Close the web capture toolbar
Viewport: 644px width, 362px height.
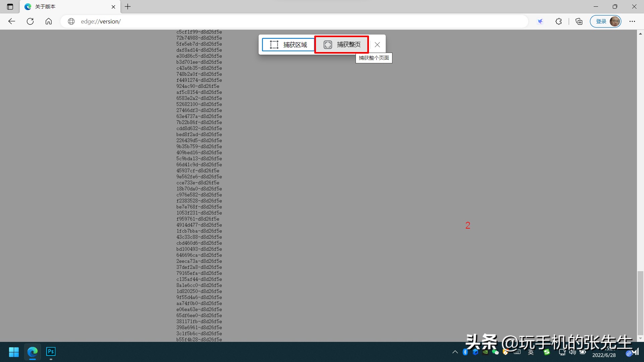click(x=377, y=45)
